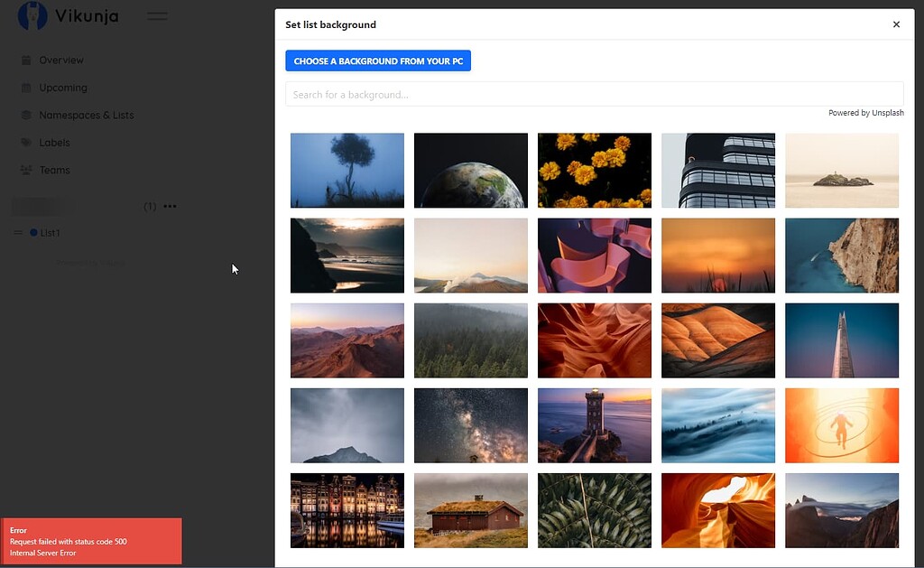The height and width of the screenshot is (568, 924).
Task: Select List1 in the sidebar
Action: 51,232
